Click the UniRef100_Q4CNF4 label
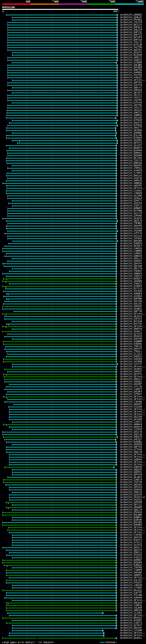The height and width of the screenshot is (644, 146). [131, 392]
